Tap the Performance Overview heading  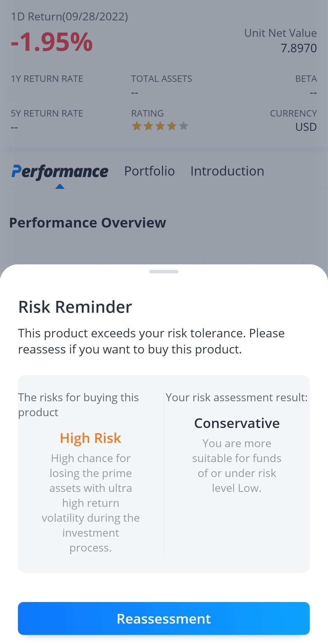88,223
